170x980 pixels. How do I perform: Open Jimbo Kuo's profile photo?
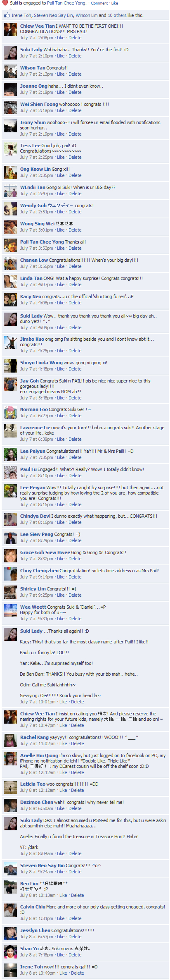pyautogui.click(x=10, y=343)
